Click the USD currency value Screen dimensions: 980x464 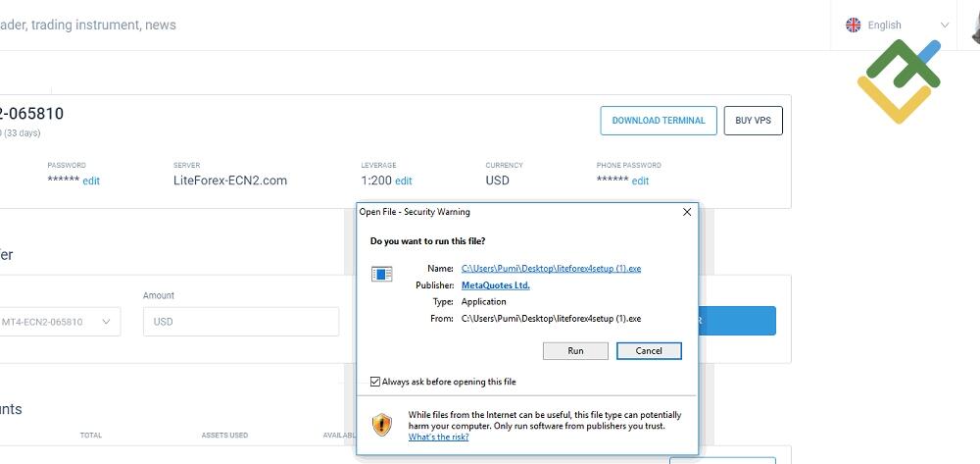coord(498,180)
